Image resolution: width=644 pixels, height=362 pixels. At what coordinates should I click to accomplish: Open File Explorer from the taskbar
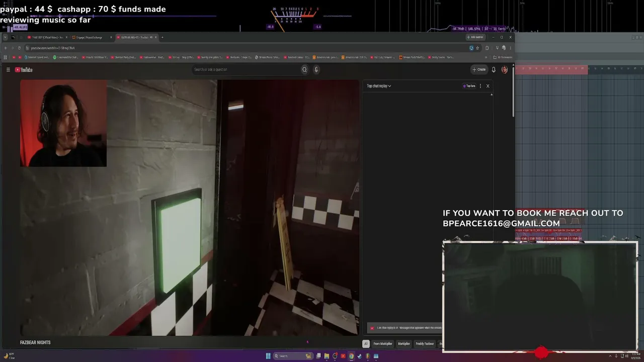(327, 356)
